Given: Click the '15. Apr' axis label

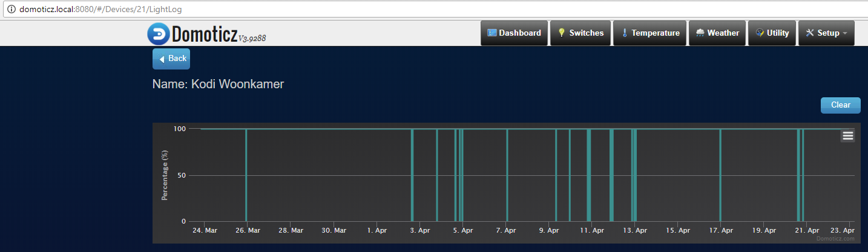Looking at the screenshot, I should point(677,230).
